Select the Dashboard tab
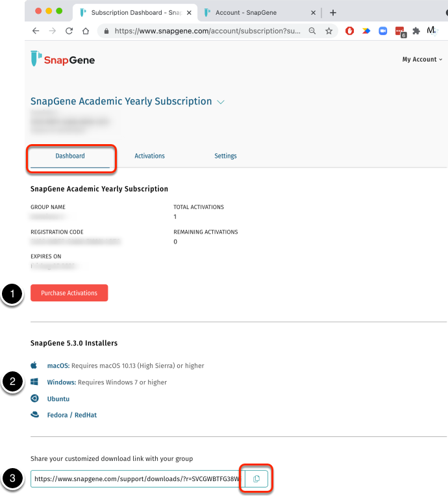The image size is (448, 496). (x=70, y=156)
